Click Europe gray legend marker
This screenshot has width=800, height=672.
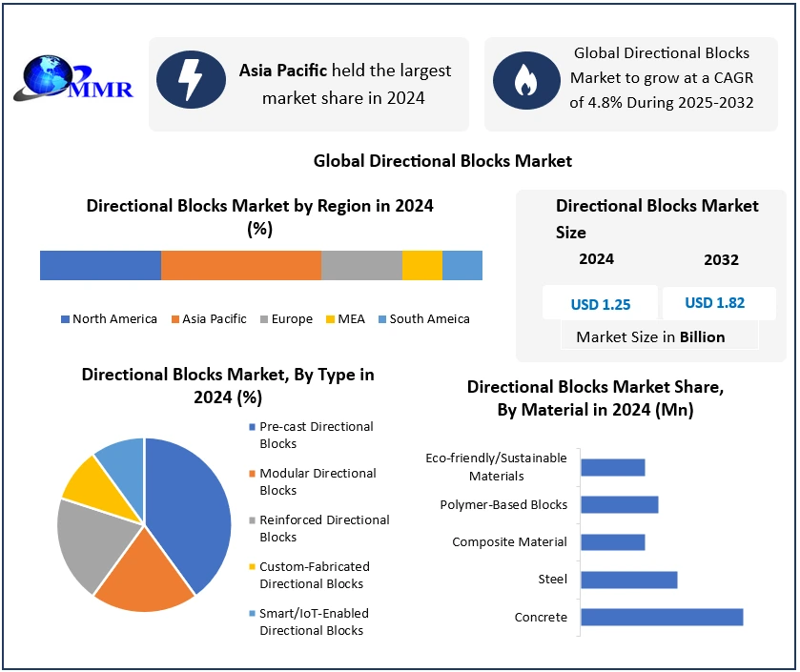click(264, 319)
